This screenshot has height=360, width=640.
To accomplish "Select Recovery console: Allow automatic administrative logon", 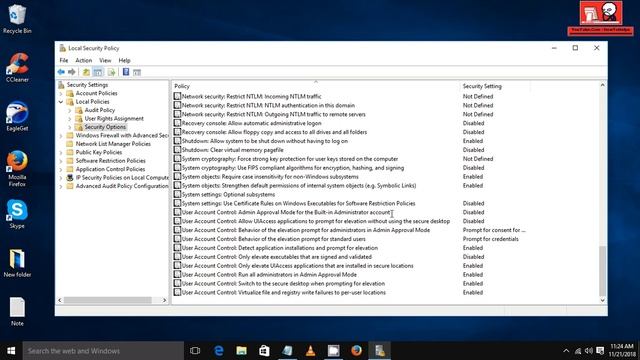I will click(248, 123).
